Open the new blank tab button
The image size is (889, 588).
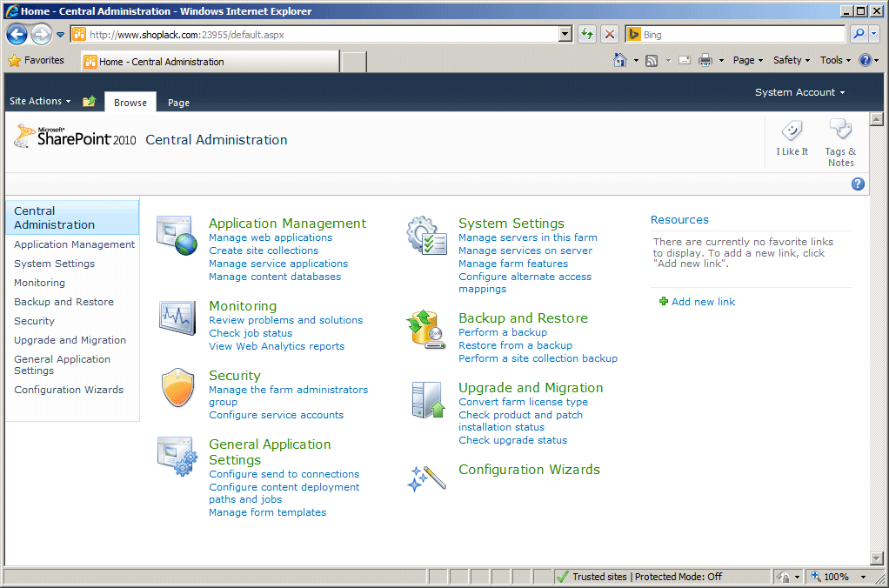(354, 61)
